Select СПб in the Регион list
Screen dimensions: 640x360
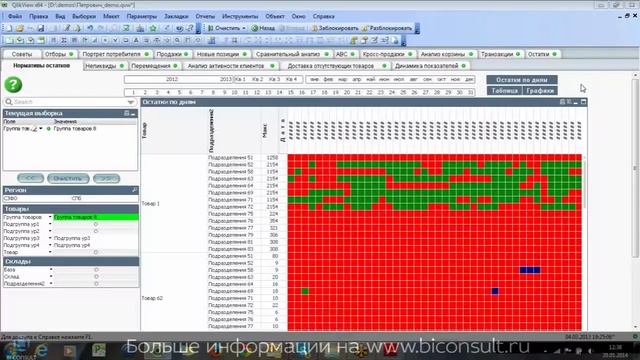pos(76,198)
